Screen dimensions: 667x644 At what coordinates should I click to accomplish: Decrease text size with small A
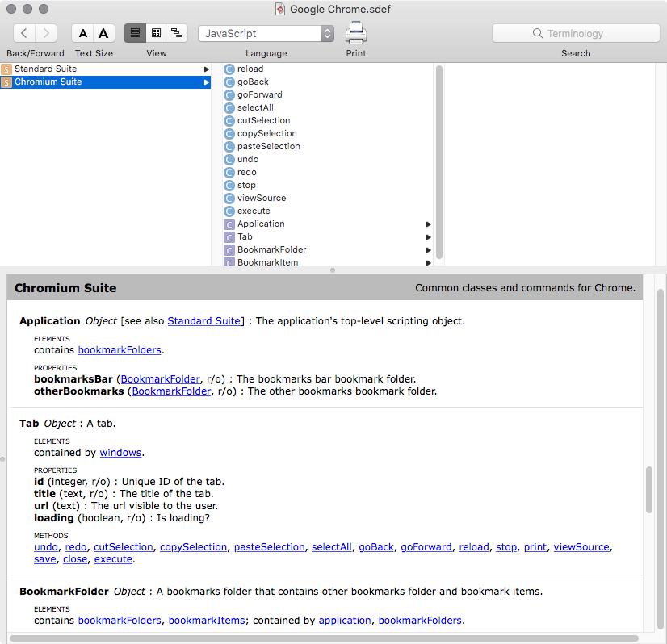tap(83, 33)
